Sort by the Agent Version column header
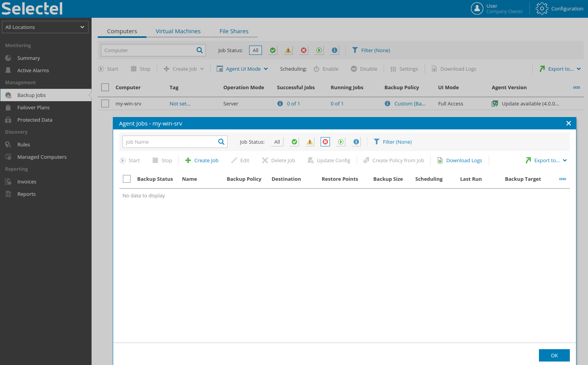 pyautogui.click(x=509, y=87)
